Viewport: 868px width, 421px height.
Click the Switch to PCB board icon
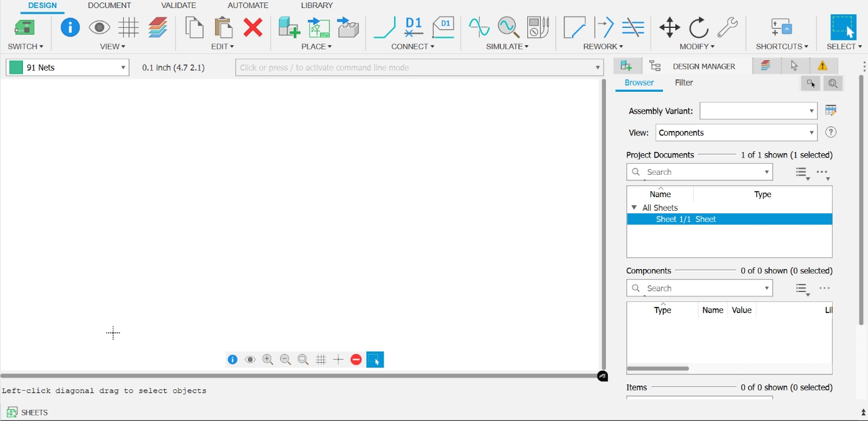25,27
